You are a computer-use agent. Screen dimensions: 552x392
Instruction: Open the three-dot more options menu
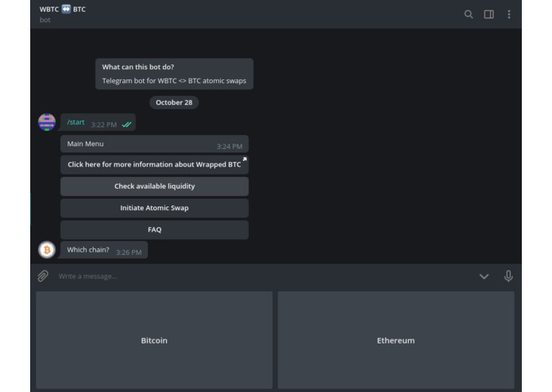508,14
